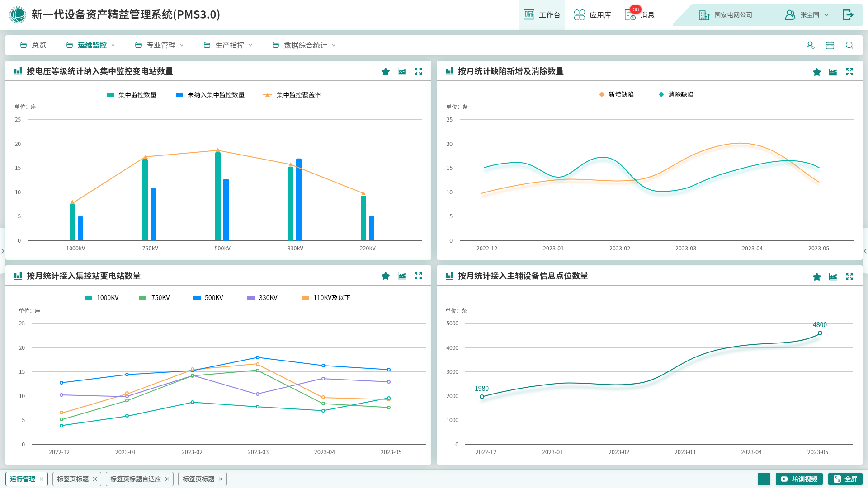
Task: Expand 主辅设备信息点位数量 panel to fullscreen
Action: [849, 277]
